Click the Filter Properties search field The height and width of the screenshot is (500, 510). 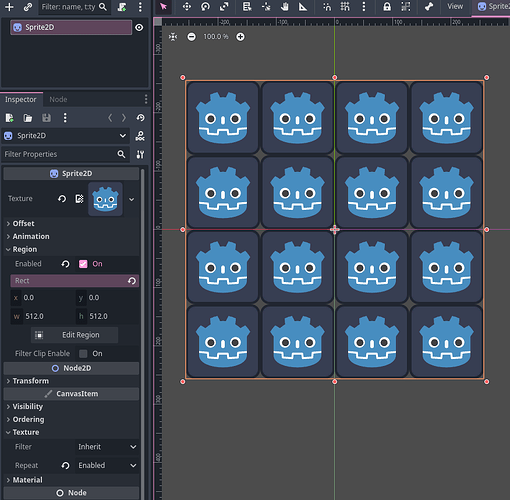coord(60,154)
